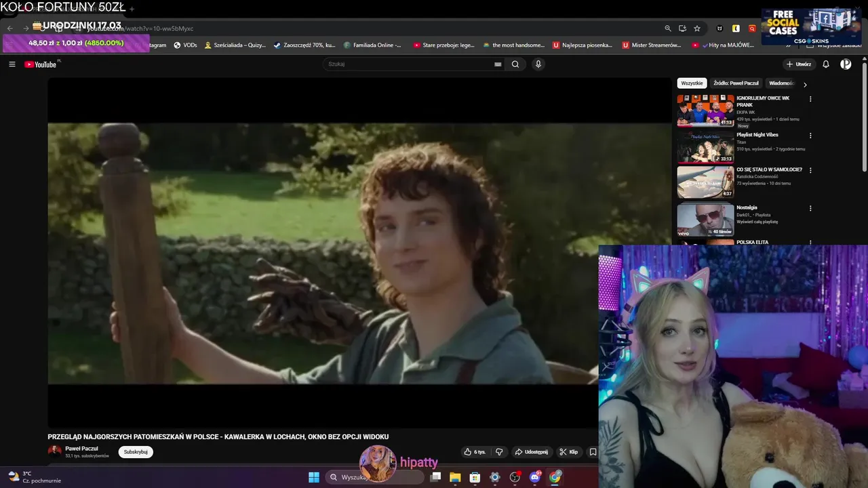
Task: Subscribe with the Subskrybuj button
Action: coord(136,452)
